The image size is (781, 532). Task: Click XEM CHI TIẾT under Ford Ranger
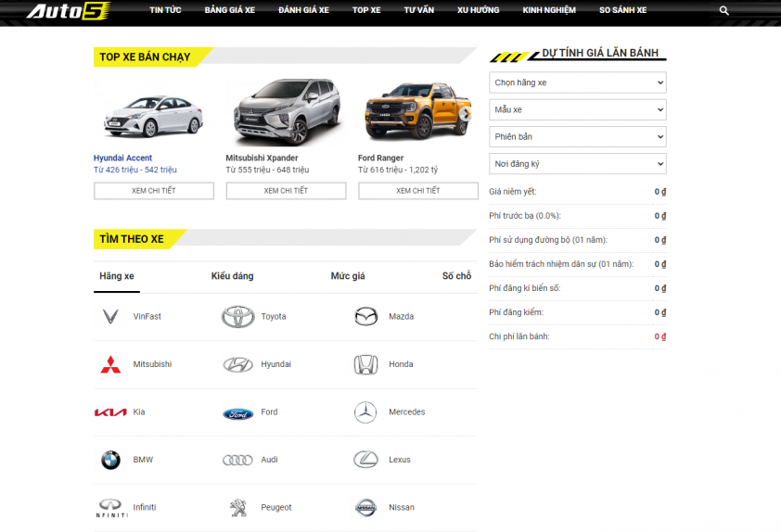(418, 191)
